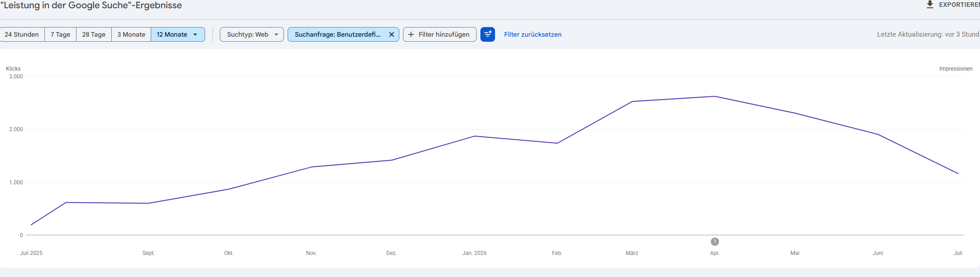
Task: Click plus icon in Filter hinzufügen
Action: [411, 34]
